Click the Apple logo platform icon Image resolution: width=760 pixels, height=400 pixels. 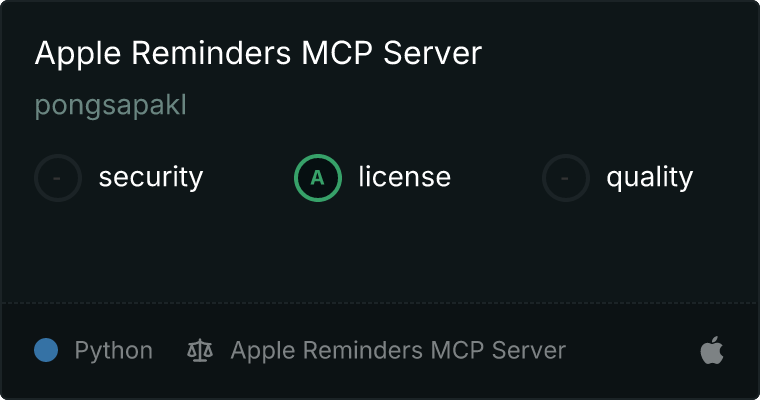click(x=712, y=350)
